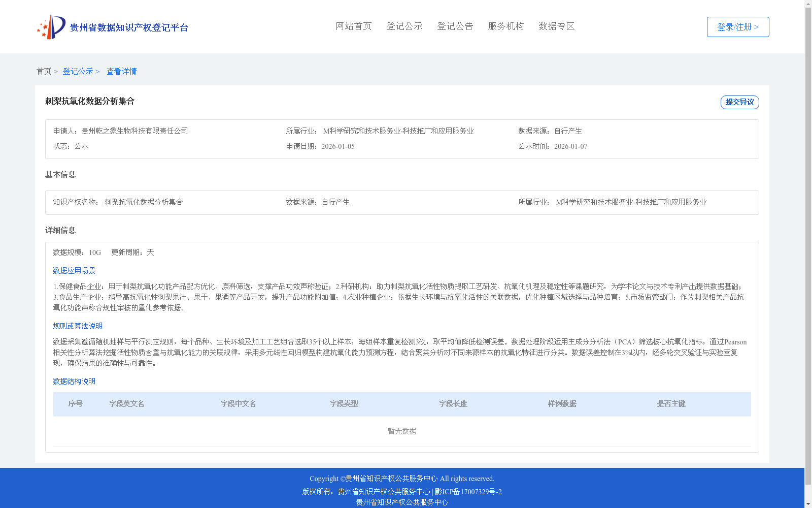Click the 查看详情 breadcrumb
This screenshot has height=508, width=812.
point(121,71)
